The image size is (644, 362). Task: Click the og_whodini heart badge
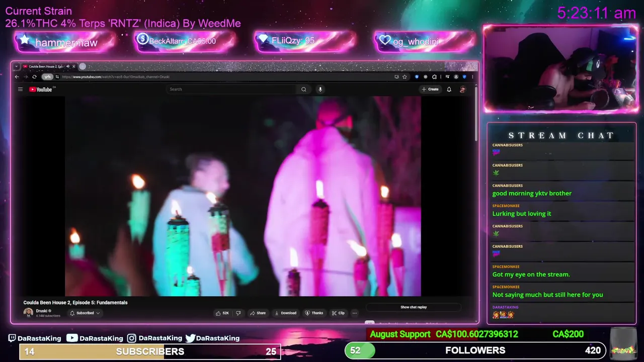point(425,41)
